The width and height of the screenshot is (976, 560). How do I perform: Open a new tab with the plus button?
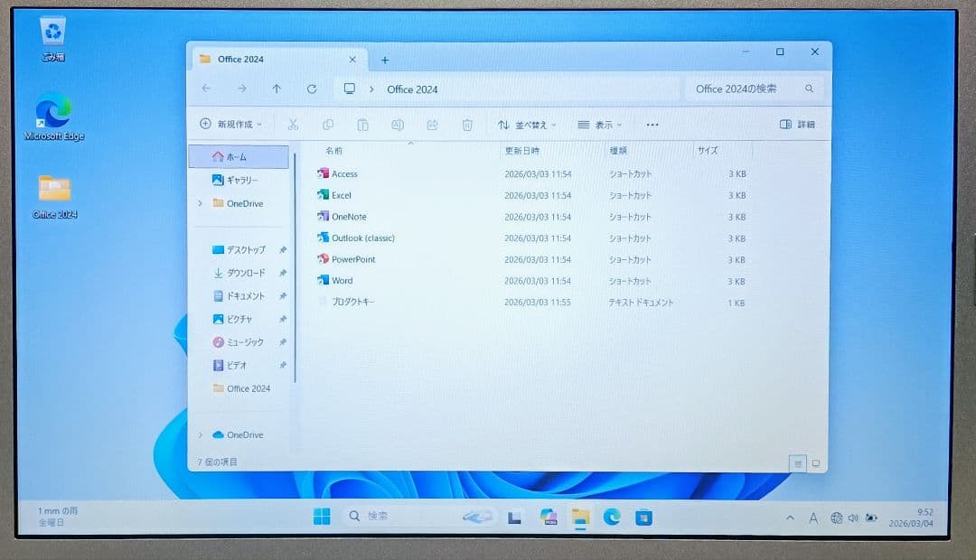(x=385, y=59)
